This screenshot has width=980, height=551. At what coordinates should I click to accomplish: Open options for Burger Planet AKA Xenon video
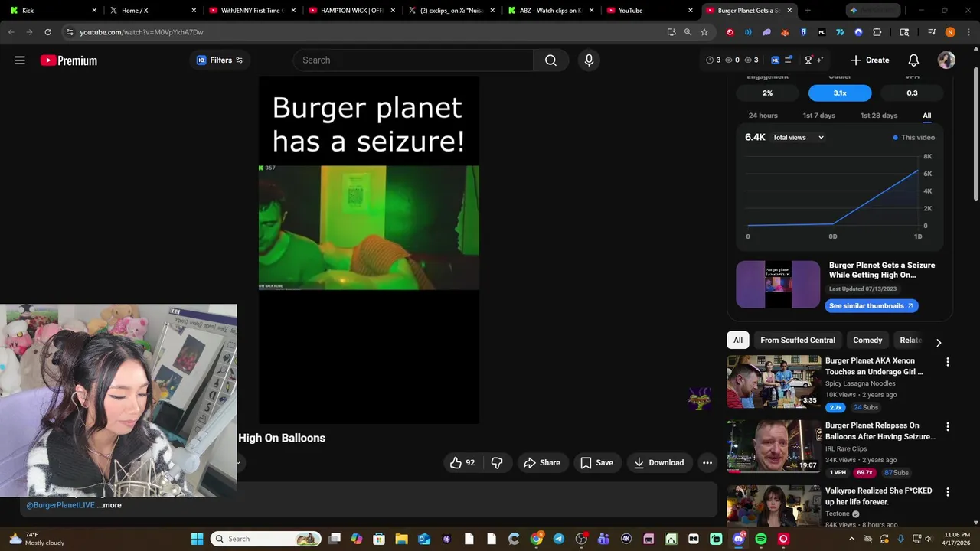click(948, 362)
